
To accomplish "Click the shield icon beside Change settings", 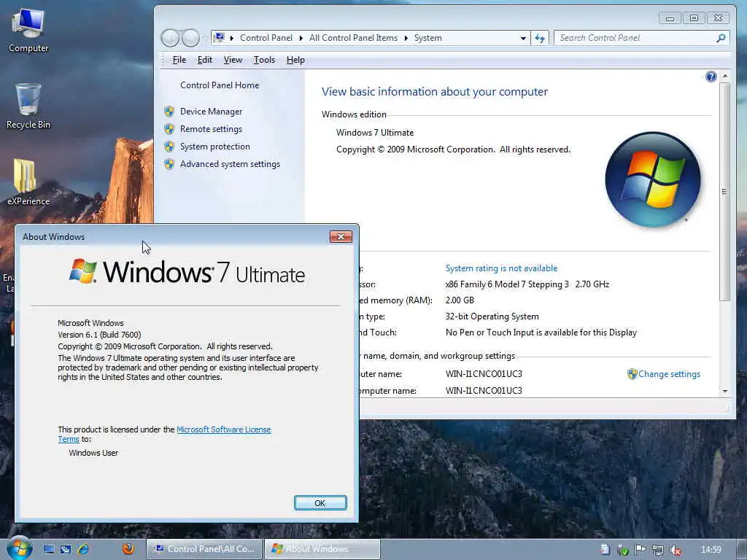I will tap(632, 374).
